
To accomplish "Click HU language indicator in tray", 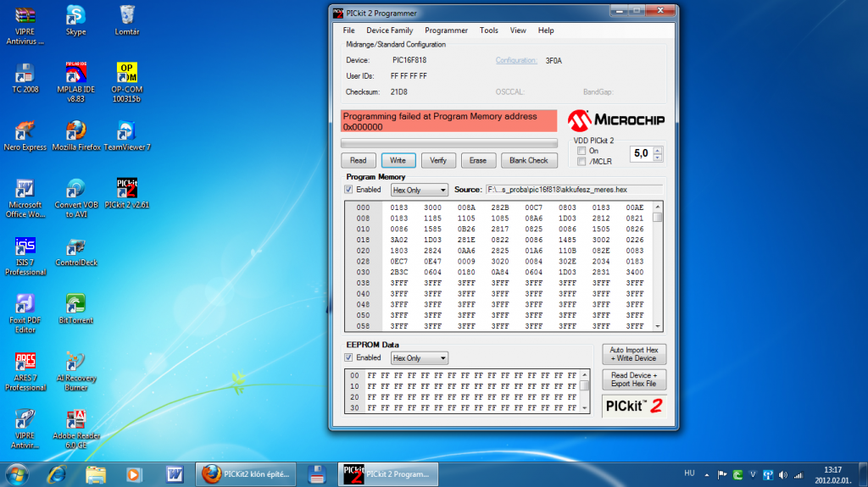I will 689,473.
